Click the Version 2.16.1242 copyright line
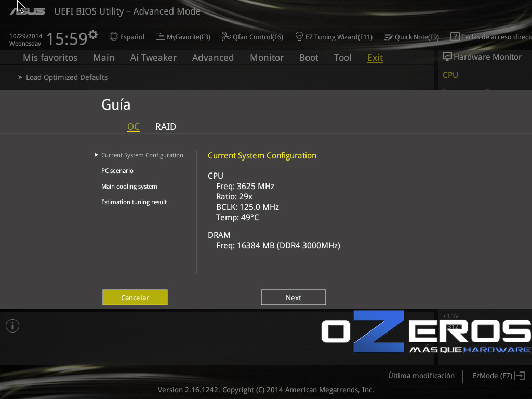Image resolution: width=532 pixels, height=399 pixels. 265,390
